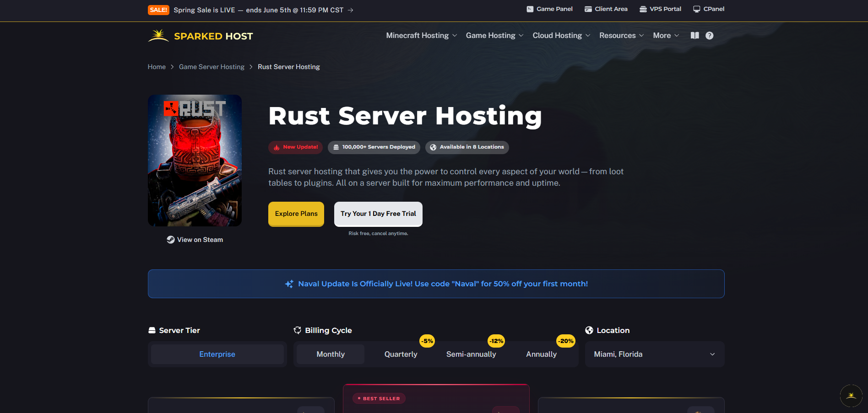The width and height of the screenshot is (868, 413).
Task: Click the Steam logo icon
Action: coord(171,240)
